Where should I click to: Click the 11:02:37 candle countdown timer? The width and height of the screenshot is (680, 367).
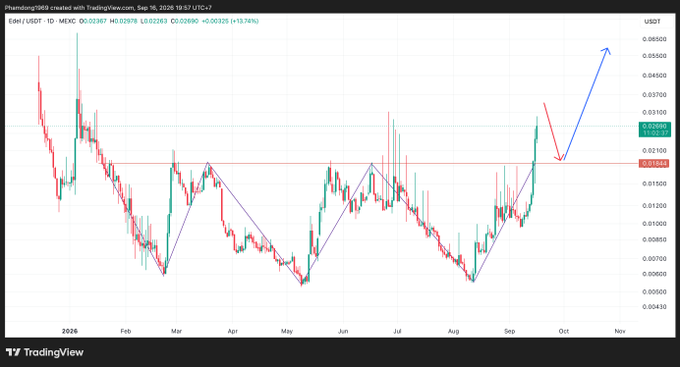tap(655, 133)
